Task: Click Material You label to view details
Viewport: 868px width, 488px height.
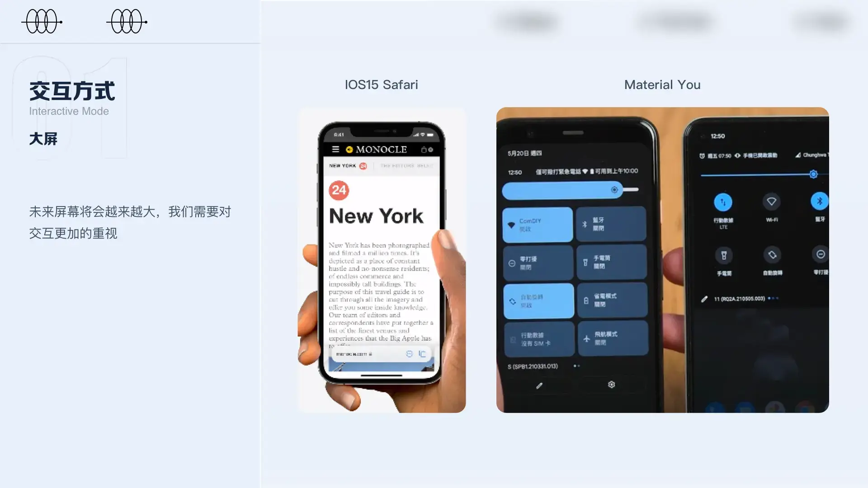Action: [662, 84]
